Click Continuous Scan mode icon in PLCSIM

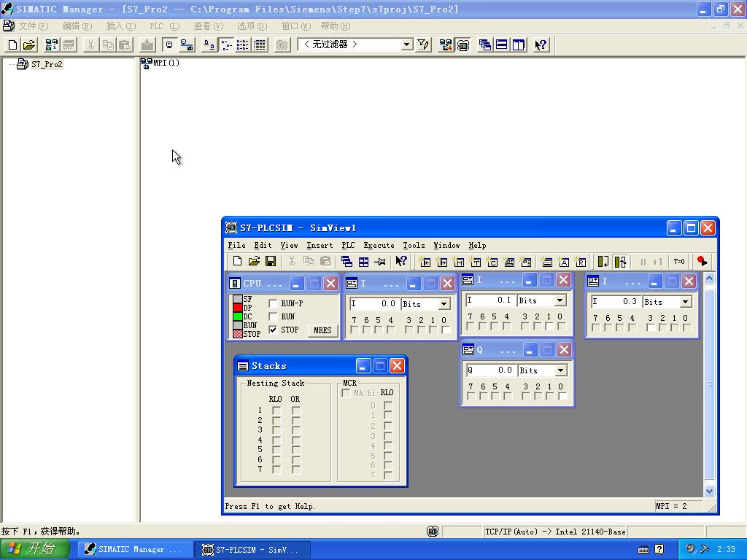[620, 262]
